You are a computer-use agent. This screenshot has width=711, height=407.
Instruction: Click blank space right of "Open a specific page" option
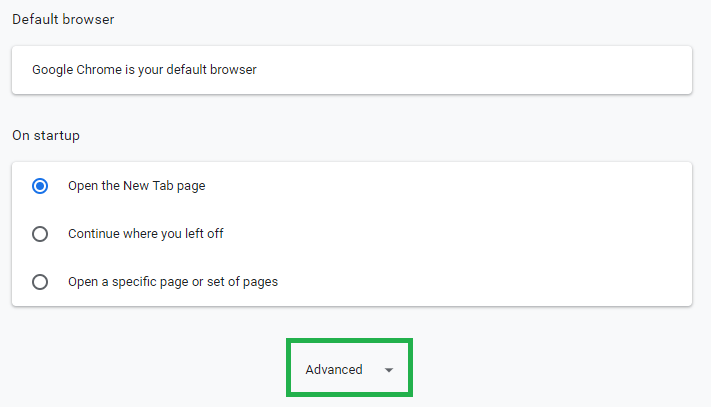pyautogui.click(x=480, y=282)
